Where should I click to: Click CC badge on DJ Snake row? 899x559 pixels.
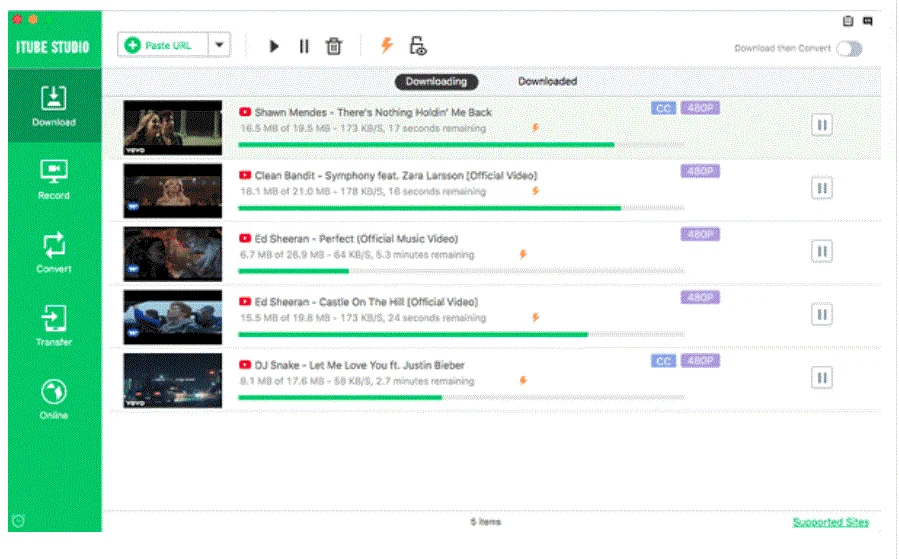(x=663, y=361)
